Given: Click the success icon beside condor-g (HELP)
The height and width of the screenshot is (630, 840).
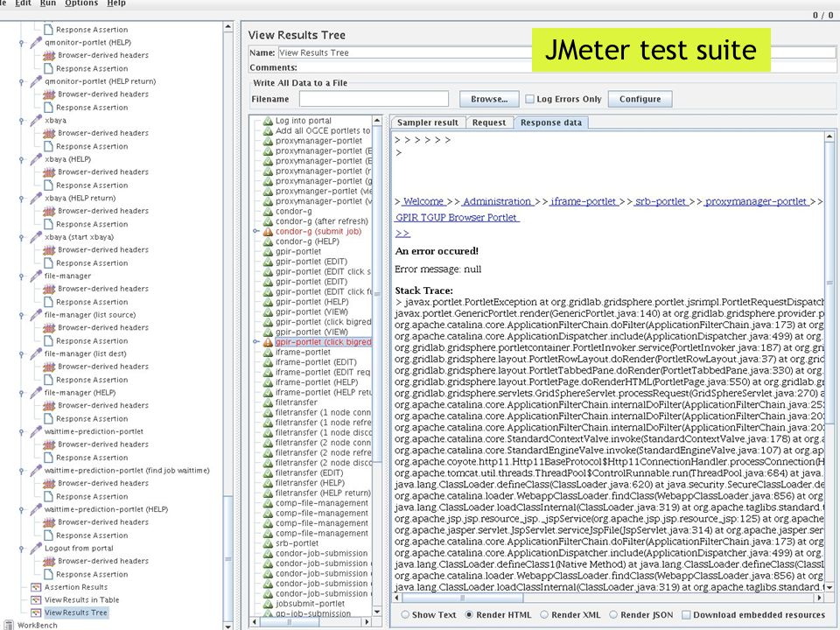Looking at the screenshot, I should click(x=268, y=241).
